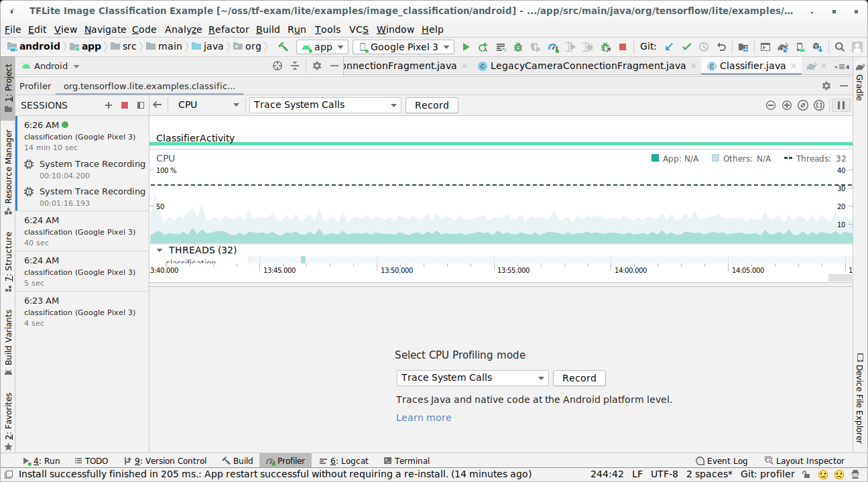Screen dimensions: 868x482
Task: Click the Record button in center pane
Action: click(579, 378)
